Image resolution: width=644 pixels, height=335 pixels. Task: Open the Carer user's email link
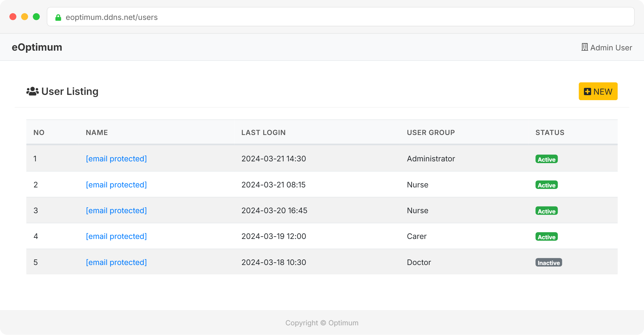[x=116, y=236]
